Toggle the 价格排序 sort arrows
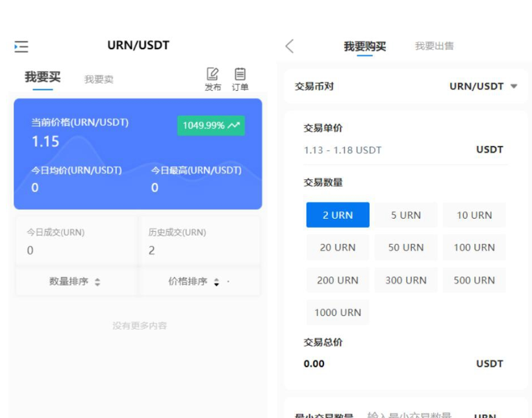Screen dimensions: 532x418 (x=215, y=282)
